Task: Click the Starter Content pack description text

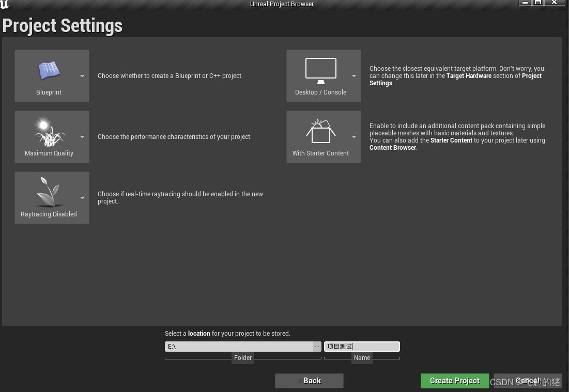Action: (x=457, y=137)
